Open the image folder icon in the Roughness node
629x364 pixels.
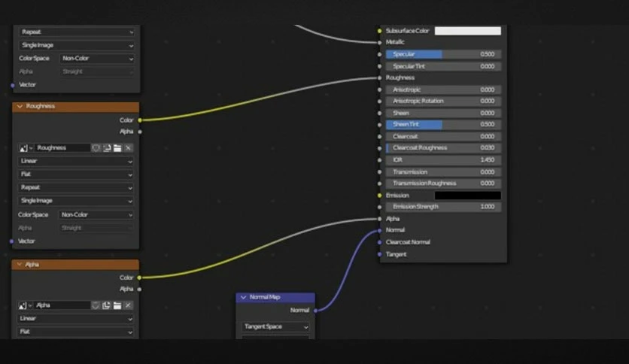pyautogui.click(x=117, y=148)
